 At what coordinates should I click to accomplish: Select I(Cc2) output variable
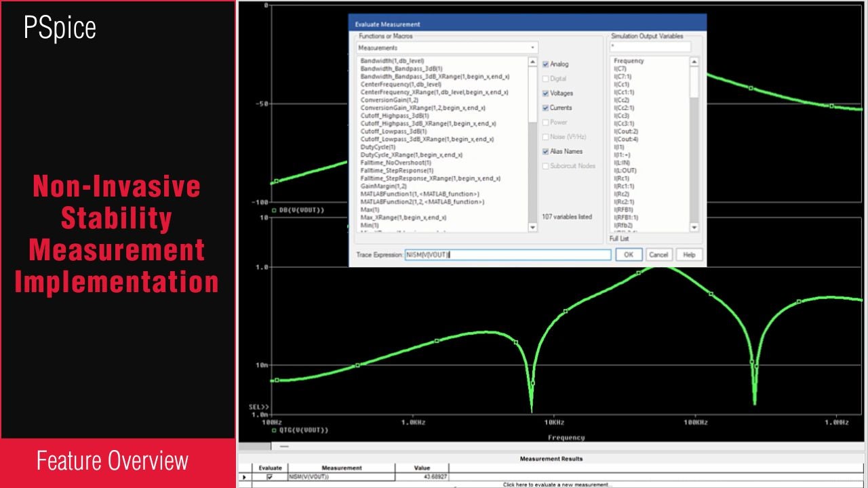tap(621, 100)
